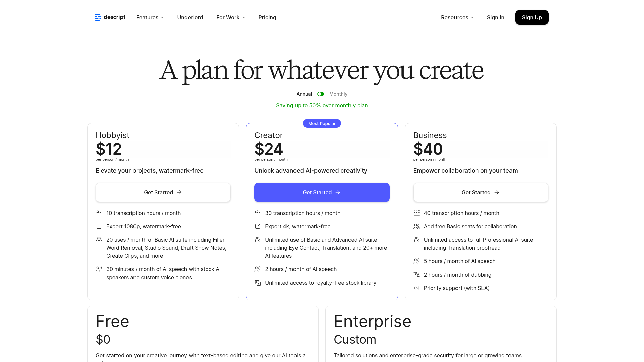644x362 pixels.
Task: Click the Descript logo icon
Action: pyautogui.click(x=98, y=17)
